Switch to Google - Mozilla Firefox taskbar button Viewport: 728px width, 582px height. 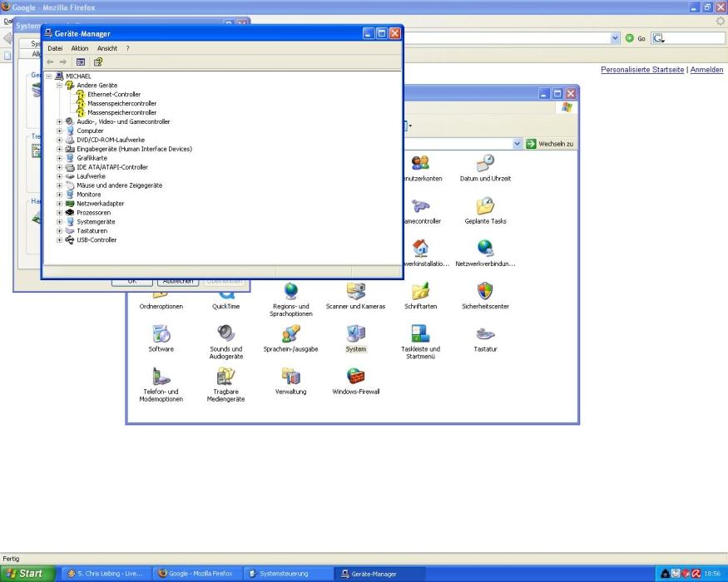(199, 574)
